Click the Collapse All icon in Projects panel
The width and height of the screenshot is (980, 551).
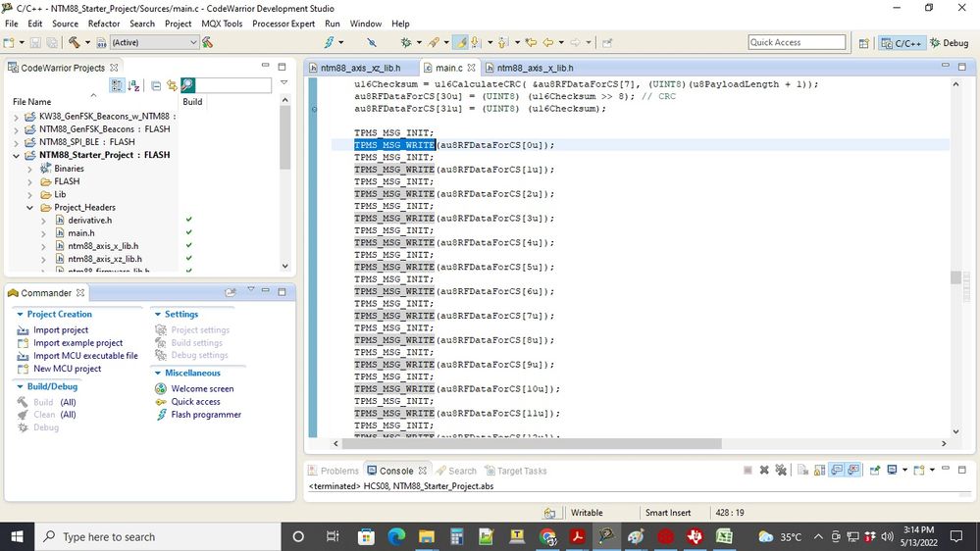(156, 85)
